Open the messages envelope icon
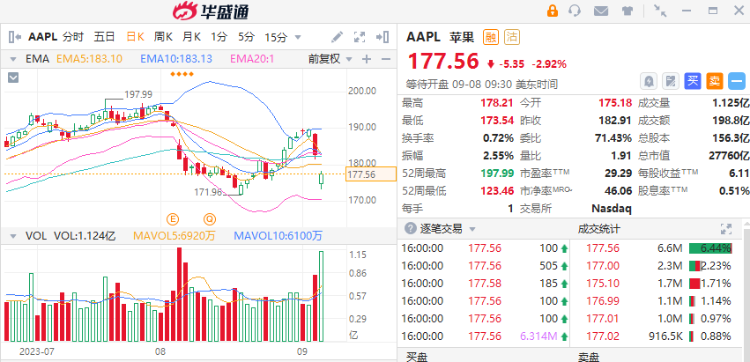Viewport: 750px width, 362px height. [x=601, y=11]
